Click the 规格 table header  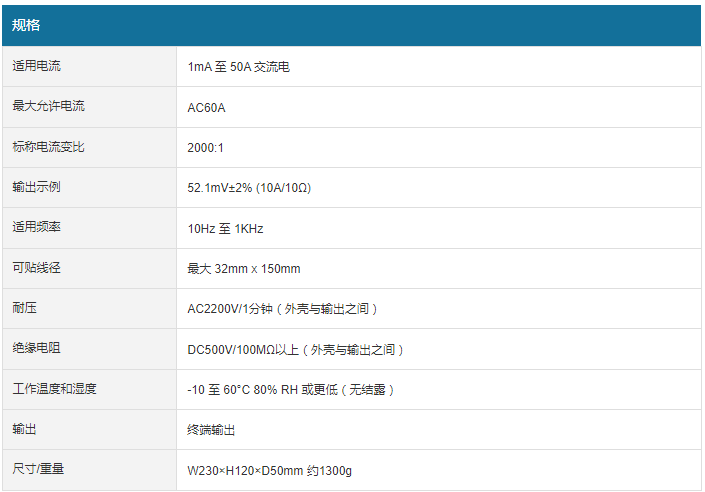(26, 25)
